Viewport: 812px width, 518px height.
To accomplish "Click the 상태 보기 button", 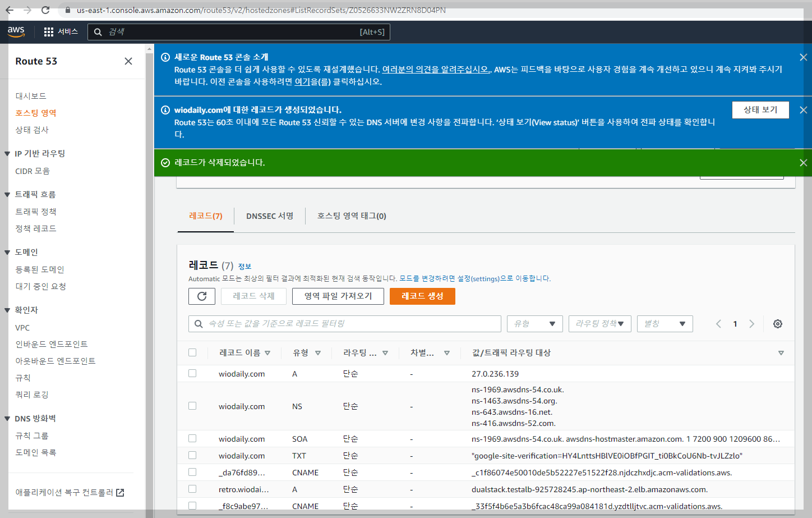I will point(760,110).
